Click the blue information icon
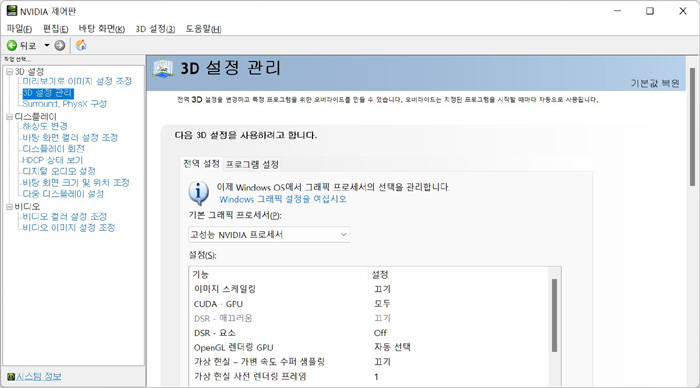700x388 pixels. point(198,193)
